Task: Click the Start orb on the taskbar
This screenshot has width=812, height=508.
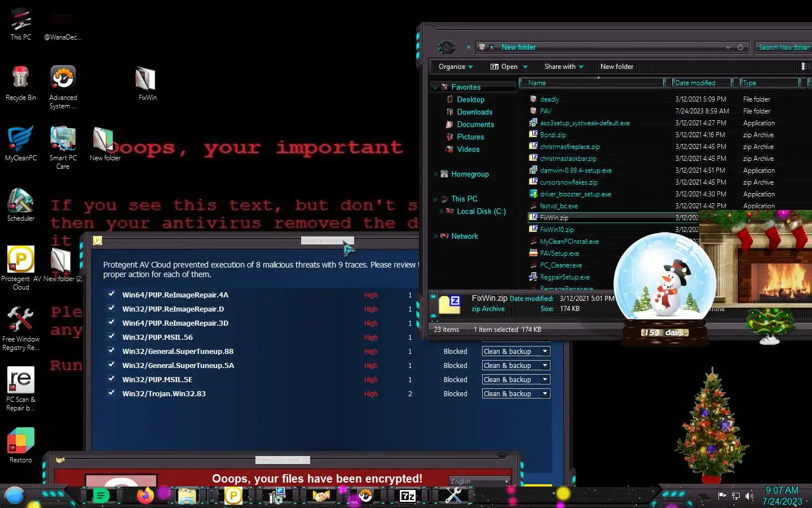Action: coord(15,496)
